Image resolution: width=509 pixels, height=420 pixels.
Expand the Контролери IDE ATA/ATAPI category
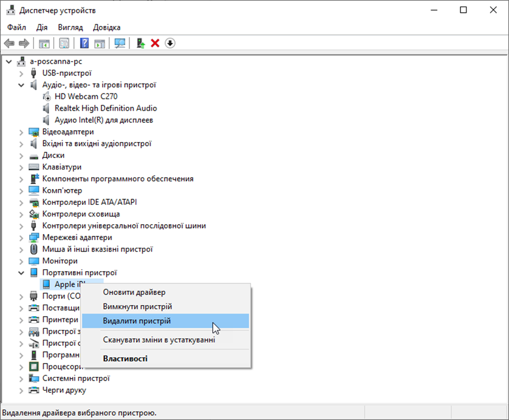click(x=21, y=202)
